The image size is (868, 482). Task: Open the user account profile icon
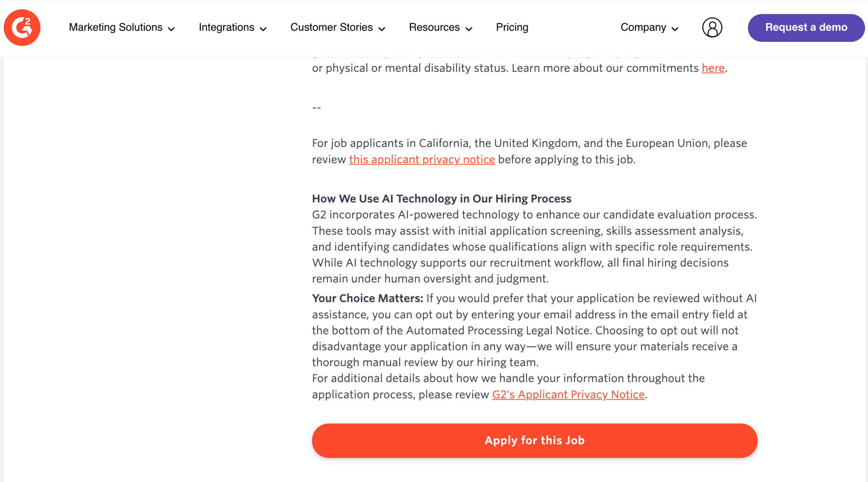pyautogui.click(x=712, y=27)
